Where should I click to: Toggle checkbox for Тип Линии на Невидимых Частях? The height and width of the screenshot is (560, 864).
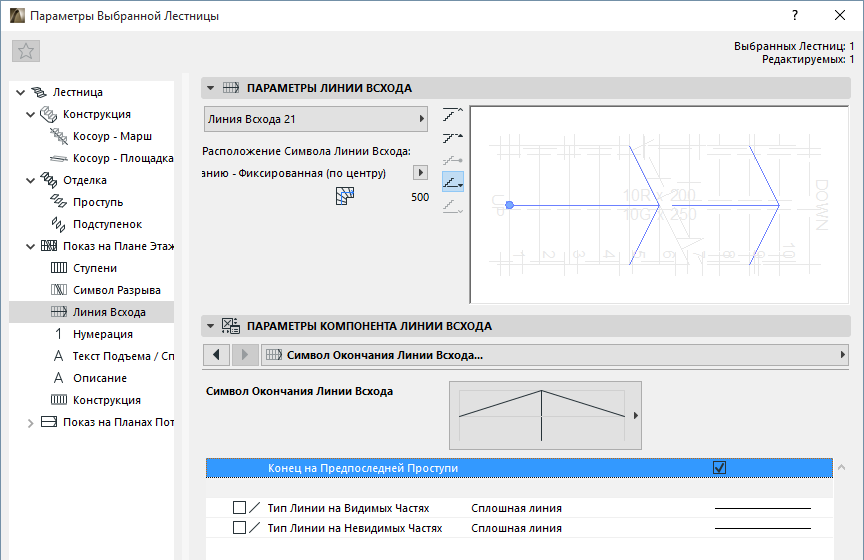pyautogui.click(x=239, y=527)
